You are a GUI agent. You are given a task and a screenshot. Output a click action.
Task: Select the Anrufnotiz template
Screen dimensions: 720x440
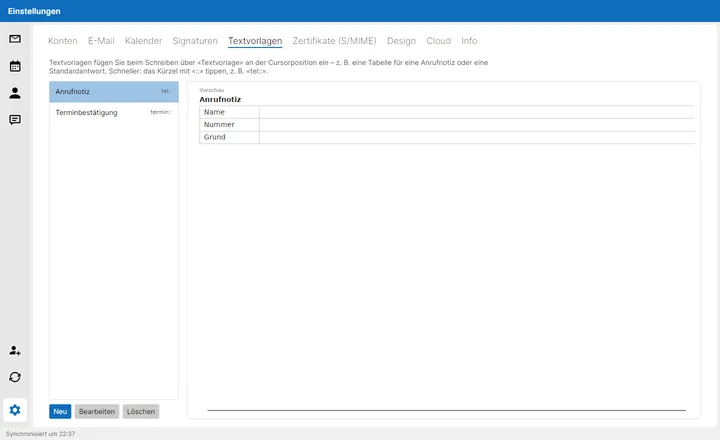(x=114, y=91)
